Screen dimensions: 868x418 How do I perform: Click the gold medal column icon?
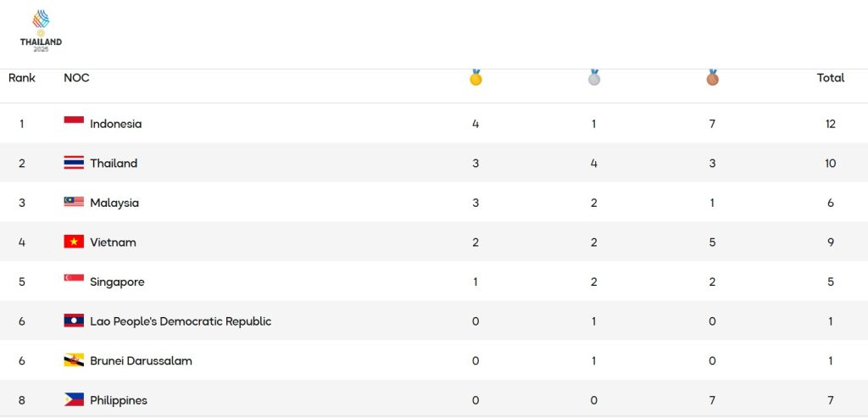(476, 77)
